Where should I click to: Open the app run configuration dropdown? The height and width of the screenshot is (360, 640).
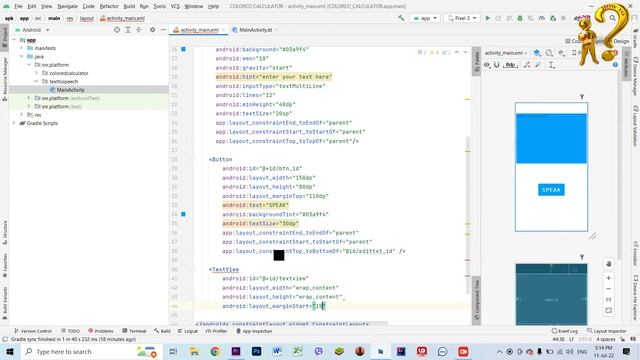pyautogui.click(x=425, y=18)
